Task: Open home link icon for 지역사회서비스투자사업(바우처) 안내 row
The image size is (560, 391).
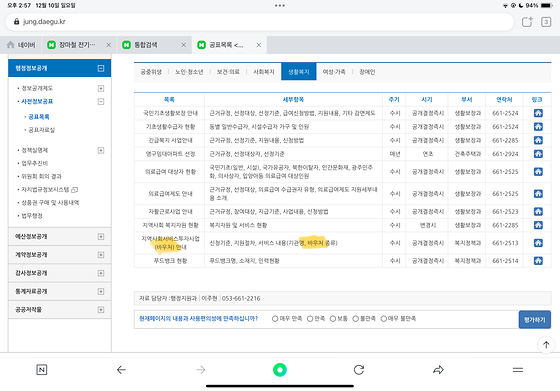Action: [538, 243]
